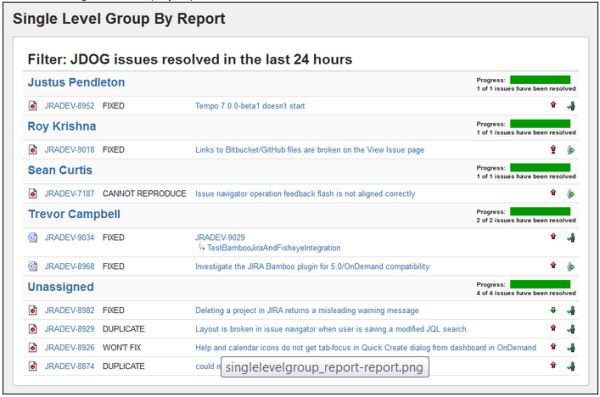Click the progress bar for Sean Curtis
Screen dimensions: 600x397
pos(540,168)
